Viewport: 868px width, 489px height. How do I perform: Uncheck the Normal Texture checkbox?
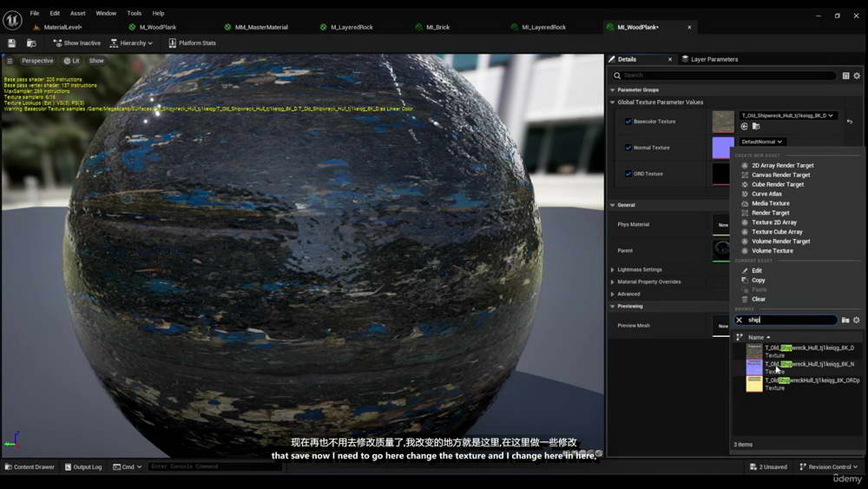[628, 148]
